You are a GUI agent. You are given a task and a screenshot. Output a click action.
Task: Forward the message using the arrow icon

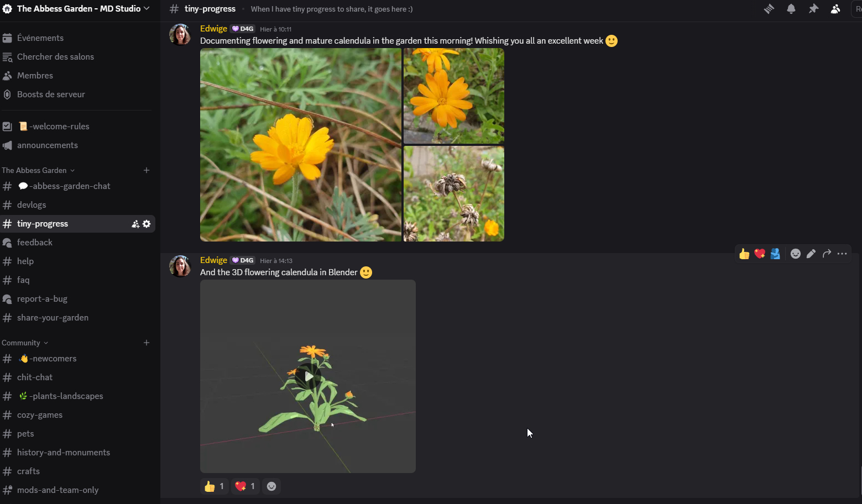pos(827,254)
